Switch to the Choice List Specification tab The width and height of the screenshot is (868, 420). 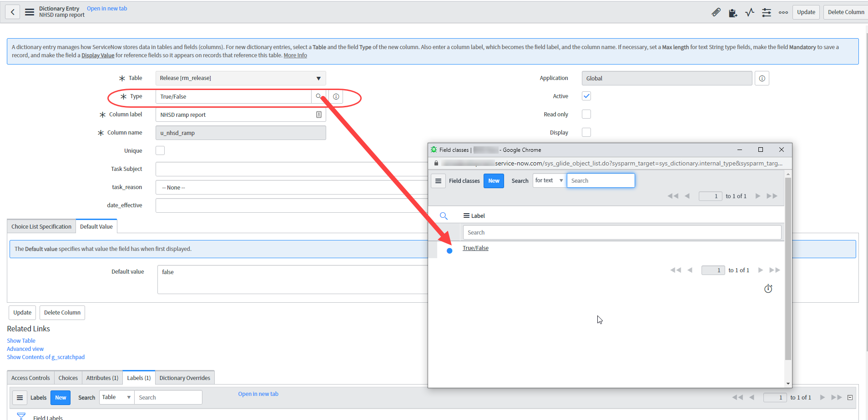click(x=40, y=226)
